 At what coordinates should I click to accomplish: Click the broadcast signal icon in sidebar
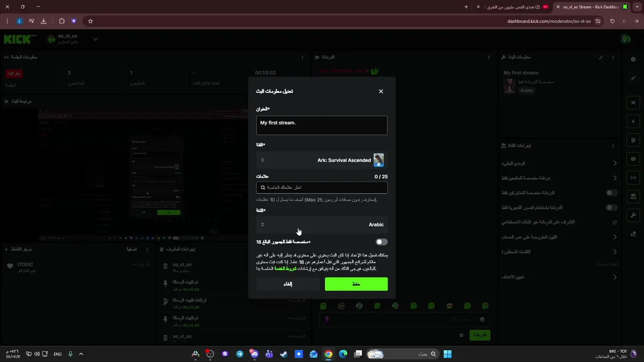point(633,177)
